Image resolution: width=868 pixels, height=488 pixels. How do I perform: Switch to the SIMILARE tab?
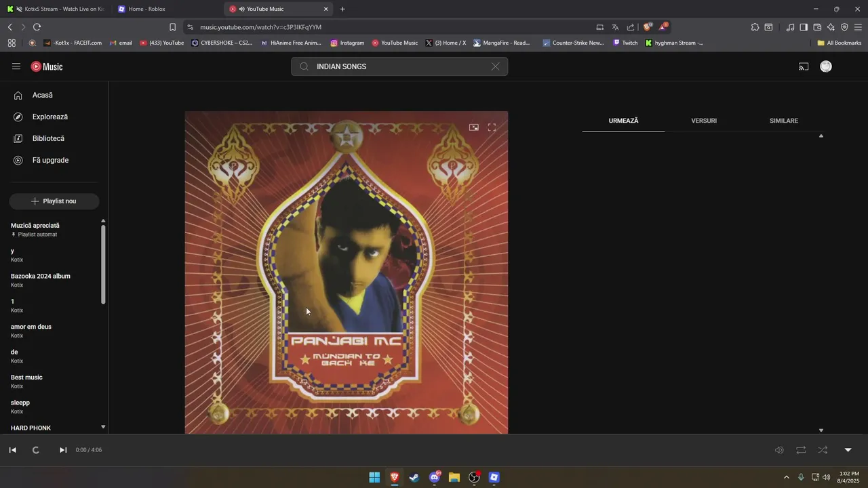[784, 121]
